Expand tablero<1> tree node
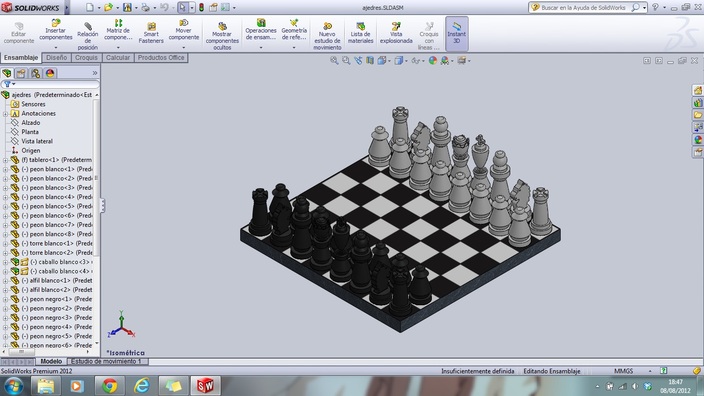 5,160
